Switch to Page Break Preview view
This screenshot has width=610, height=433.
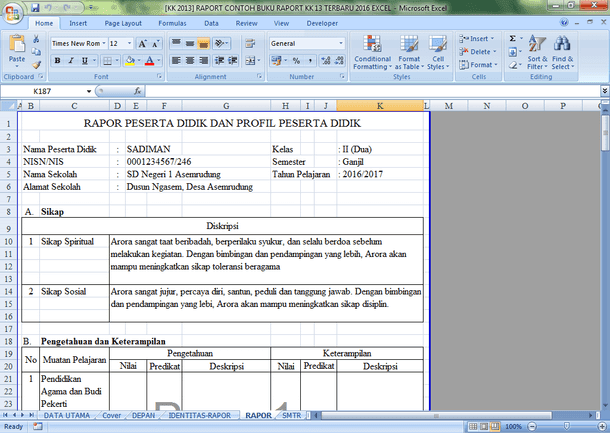tap(494, 426)
